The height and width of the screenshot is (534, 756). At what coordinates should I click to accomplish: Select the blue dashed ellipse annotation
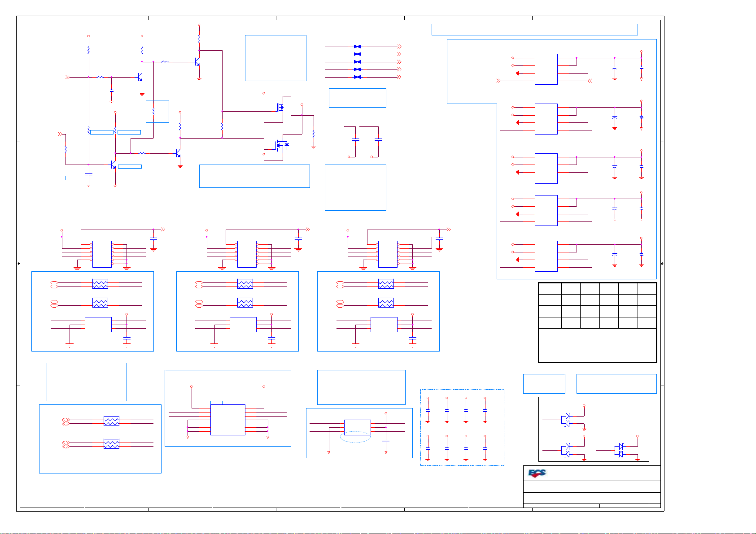(x=355, y=437)
